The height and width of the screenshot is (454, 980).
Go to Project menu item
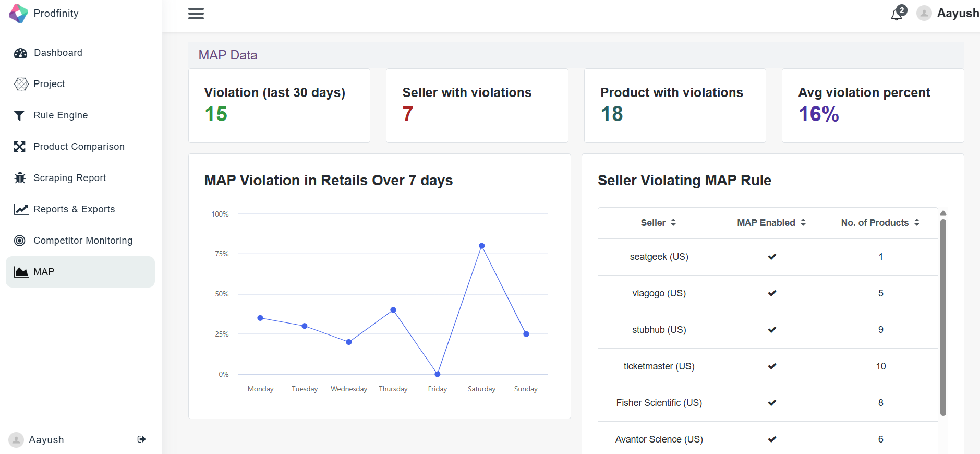[x=80, y=84]
